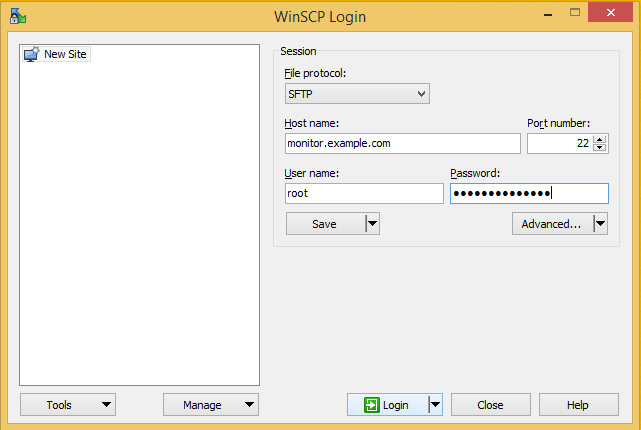Click the Close button at the bottom
The image size is (641, 430).
pyautogui.click(x=491, y=405)
